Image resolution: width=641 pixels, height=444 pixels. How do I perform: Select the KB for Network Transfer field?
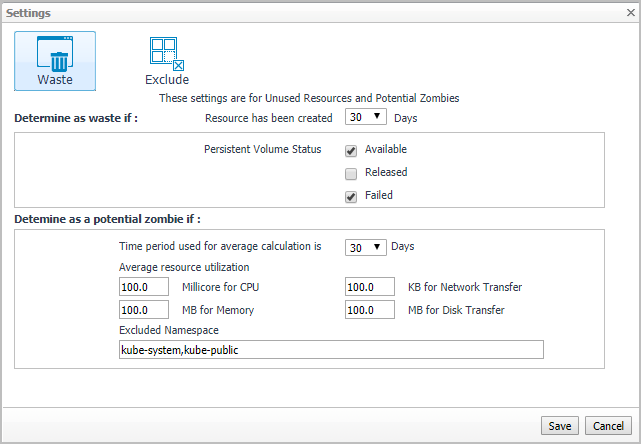[370, 287]
